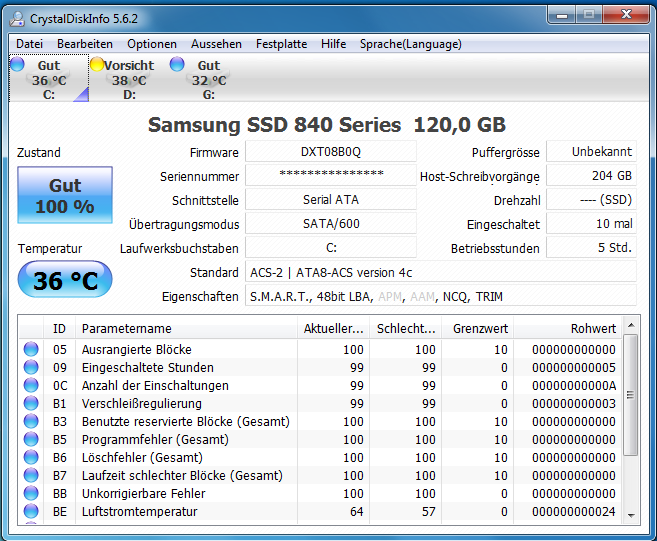Click the masked Seriennummer field
The image size is (657, 541).
click(331, 175)
